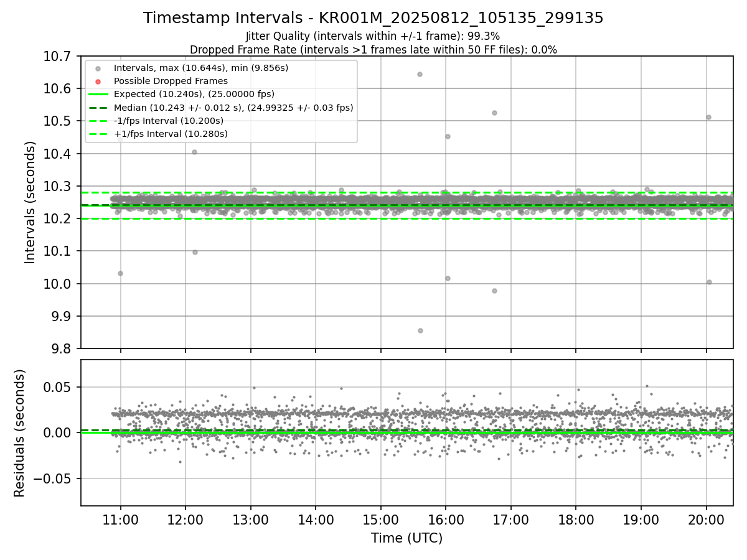Click legend entry 'Intervals, max (10.644s), min (9.856s)'

[201, 67]
